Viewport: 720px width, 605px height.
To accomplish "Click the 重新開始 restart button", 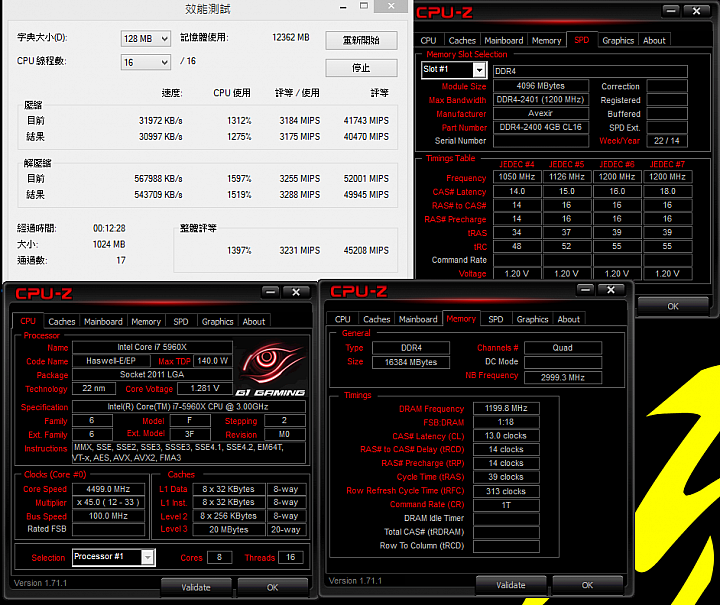I will 361,40.
